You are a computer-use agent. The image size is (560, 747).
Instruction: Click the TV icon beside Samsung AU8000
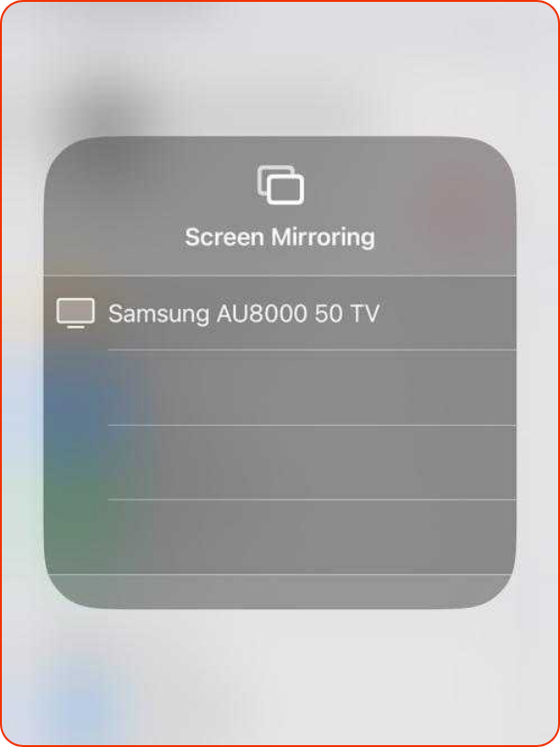click(x=76, y=314)
